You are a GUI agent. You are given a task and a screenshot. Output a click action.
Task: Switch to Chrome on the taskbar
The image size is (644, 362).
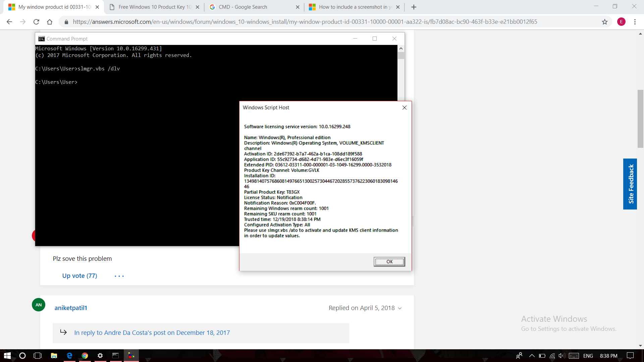pyautogui.click(x=85, y=356)
